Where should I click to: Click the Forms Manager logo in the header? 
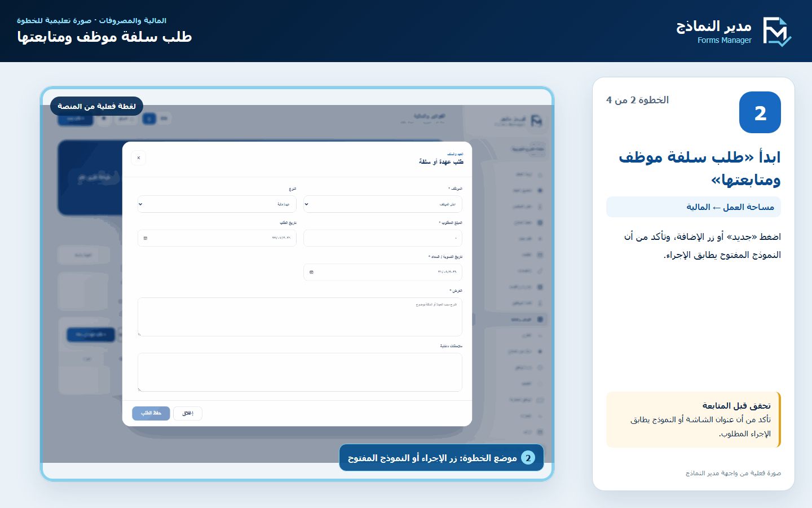click(777, 32)
